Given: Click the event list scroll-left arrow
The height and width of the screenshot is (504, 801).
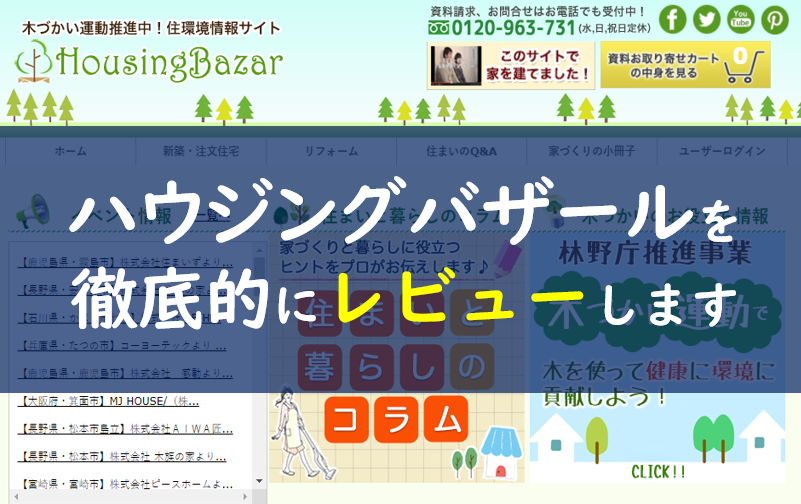Looking at the screenshot, I should coord(16,496).
